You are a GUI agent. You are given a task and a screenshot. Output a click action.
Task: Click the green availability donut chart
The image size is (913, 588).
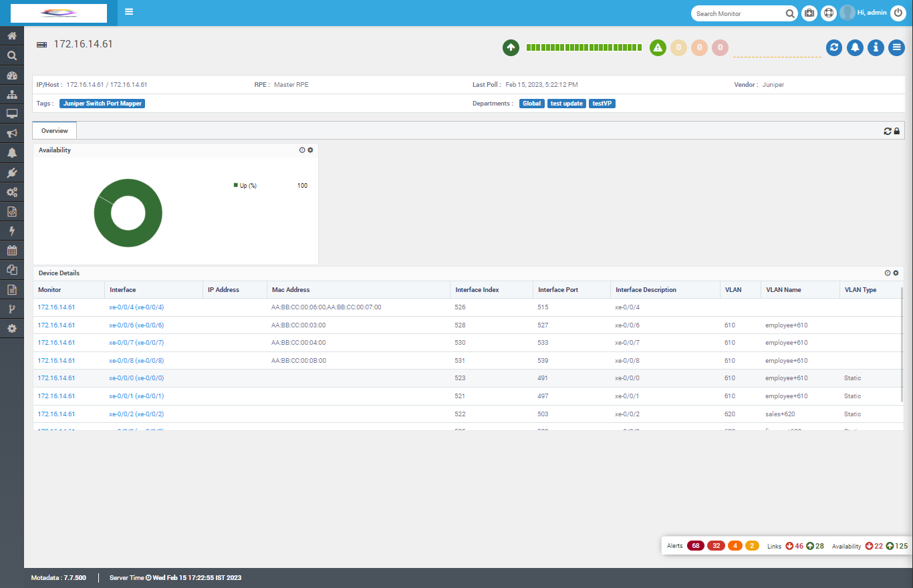[x=128, y=213]
